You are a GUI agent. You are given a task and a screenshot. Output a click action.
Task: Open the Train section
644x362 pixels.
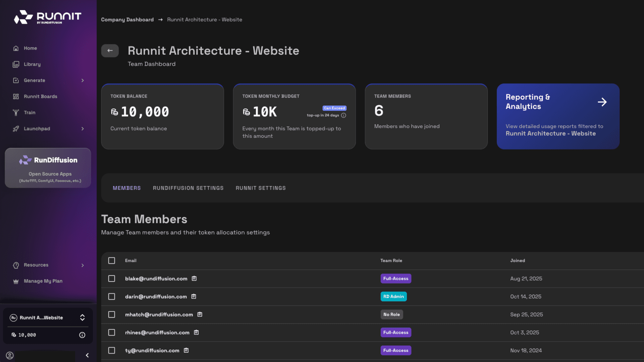tap(30, 113)
